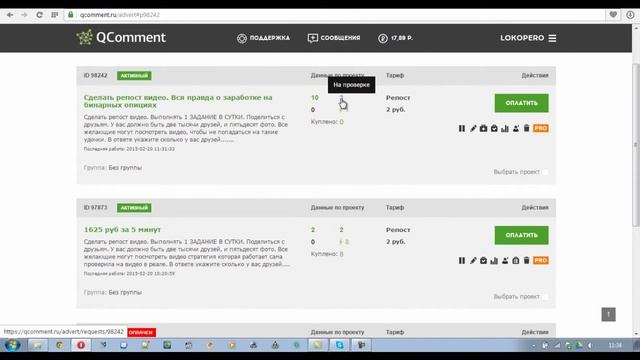This screenshot has width=640, height=360.
Task: Click the red Оплачен badge
Action: (x=141, y=333)
